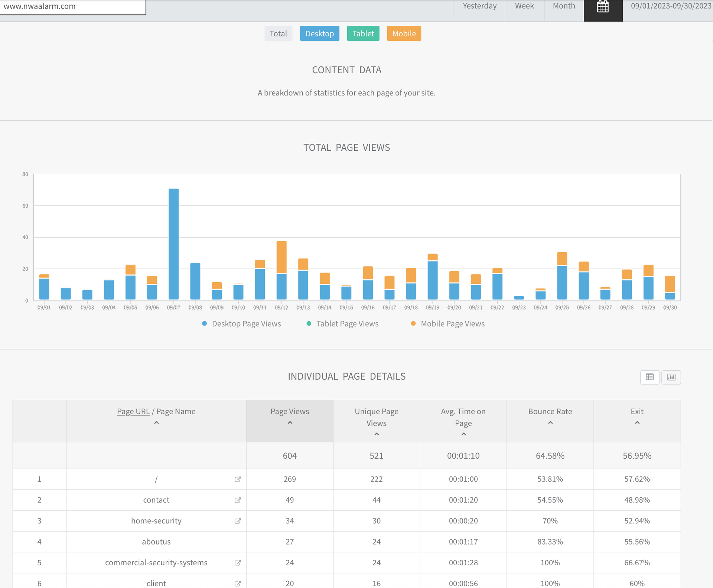This screenshot has height=588, width=713.
Task: Click the Mobile filter button
Action: 404,33
